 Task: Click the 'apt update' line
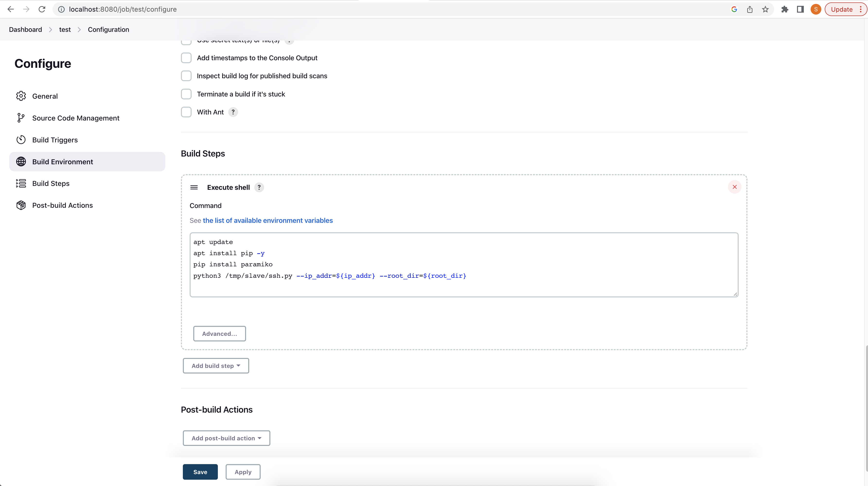pyautogui.click(x=213, y=242)
